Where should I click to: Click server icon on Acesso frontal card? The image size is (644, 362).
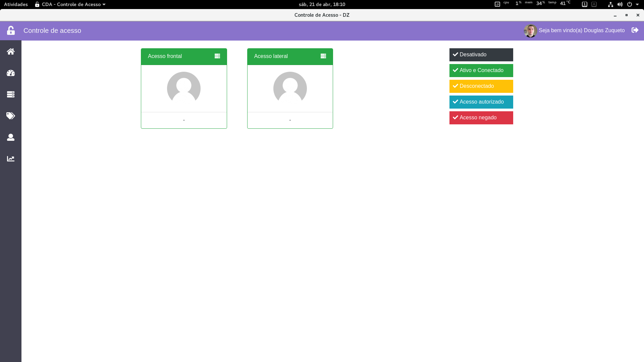coord(217,56)
